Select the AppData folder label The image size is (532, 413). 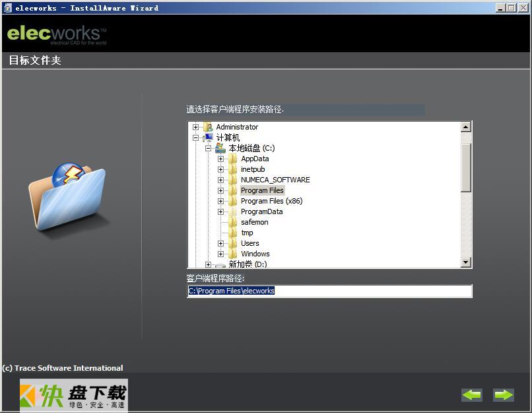tap(255, 159)
